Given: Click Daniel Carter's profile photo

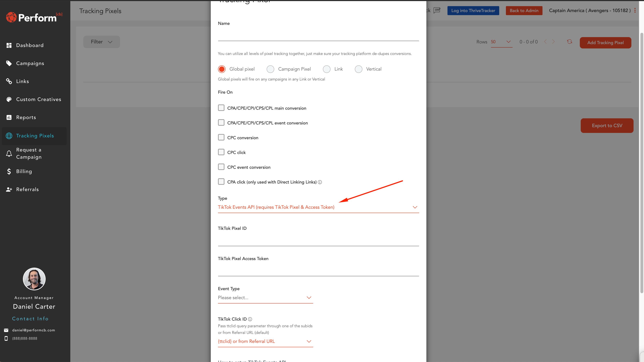Looking at the screenshot, I should click(34, 279).
